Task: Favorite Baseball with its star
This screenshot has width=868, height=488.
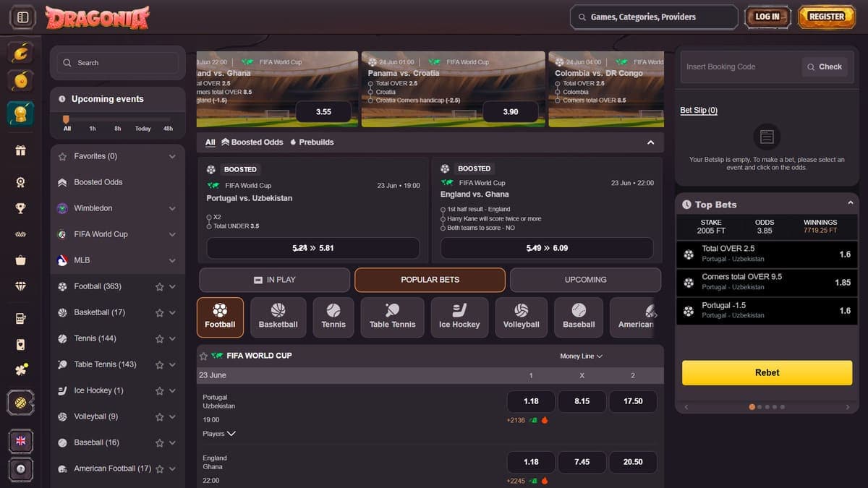Action: point(159,442)
